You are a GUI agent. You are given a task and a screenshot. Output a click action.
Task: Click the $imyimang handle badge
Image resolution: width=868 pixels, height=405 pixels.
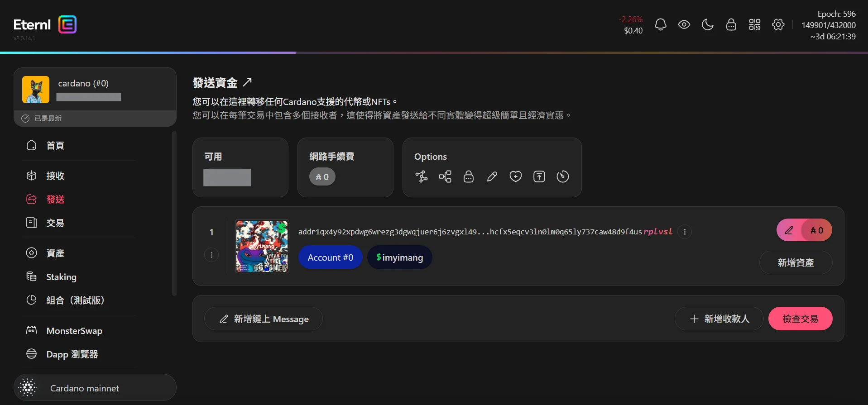pyautogui.click(x=400, y=257)
